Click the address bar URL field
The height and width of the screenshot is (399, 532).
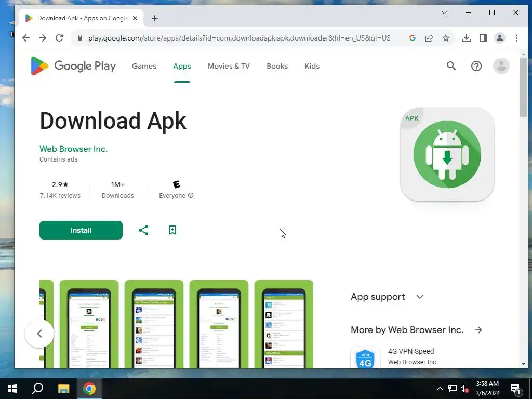[x=239, y=38]
